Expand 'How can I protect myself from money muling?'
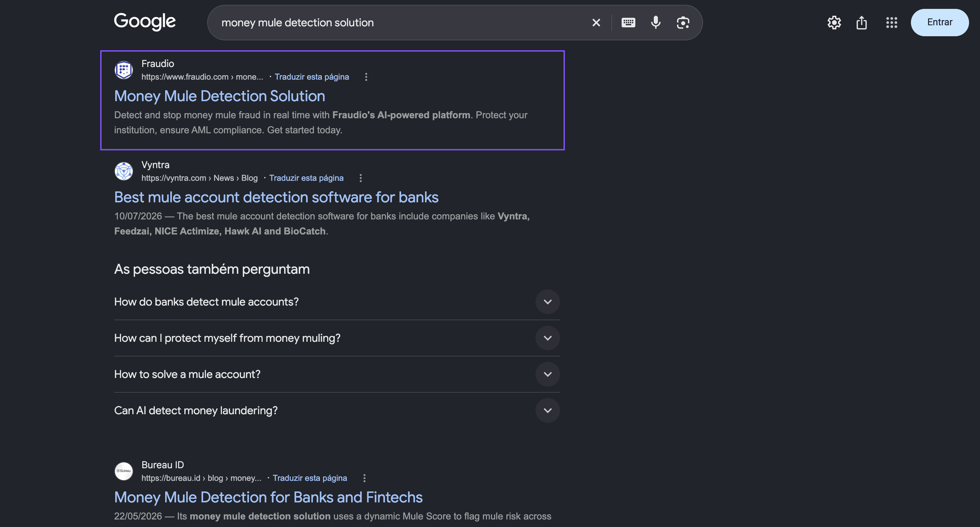980x527 pixels. click(337, 338)
